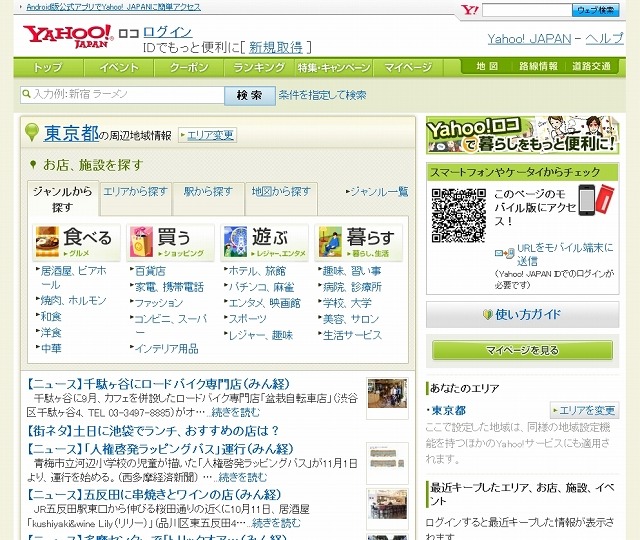Click the green location pin beside 東京都
The image size is (640, 540).
[x=31, y=132]
